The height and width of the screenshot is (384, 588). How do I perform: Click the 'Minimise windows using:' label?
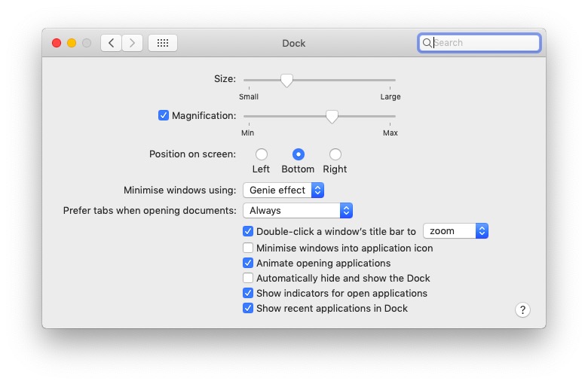tap(180, 190)
